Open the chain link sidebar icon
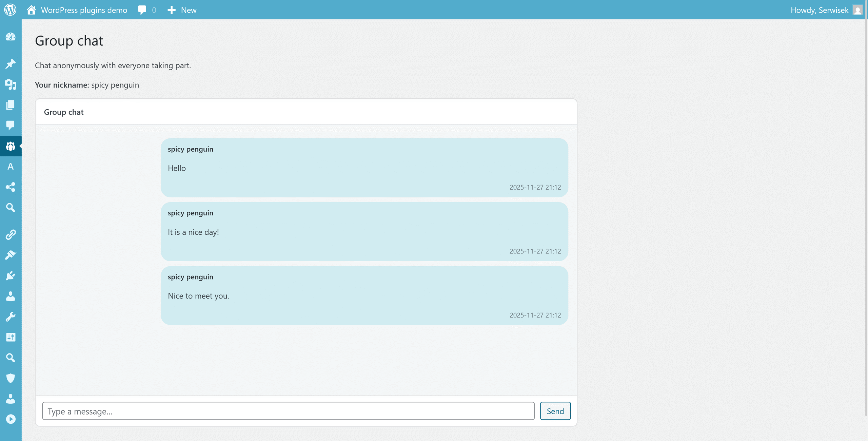Viewport: 868px width, 441px height. tap(11, 234)
